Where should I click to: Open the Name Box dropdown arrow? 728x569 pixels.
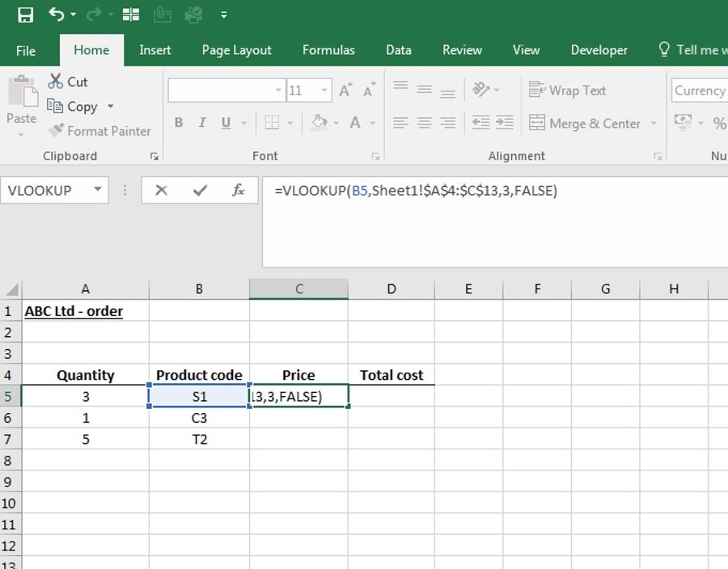pos(98,189)
